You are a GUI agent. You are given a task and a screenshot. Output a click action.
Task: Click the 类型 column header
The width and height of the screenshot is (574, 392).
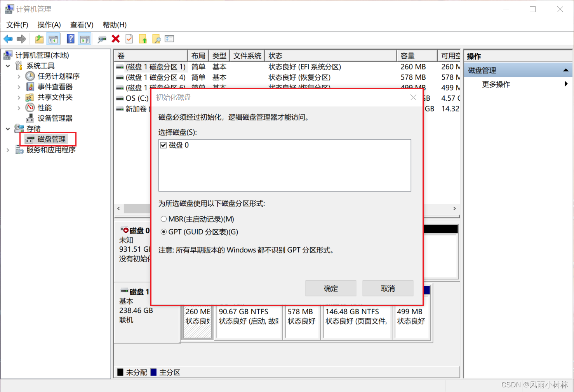tap(219, 56)
